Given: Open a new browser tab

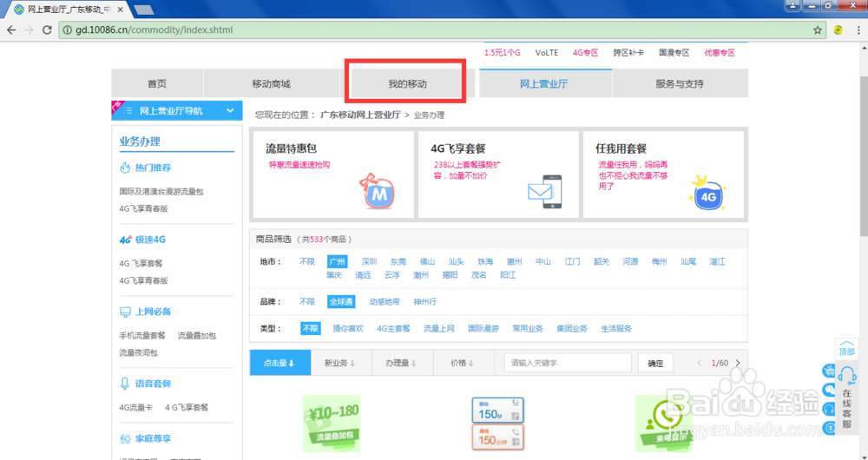Looking at the screenshot, I should click(144, 10).
